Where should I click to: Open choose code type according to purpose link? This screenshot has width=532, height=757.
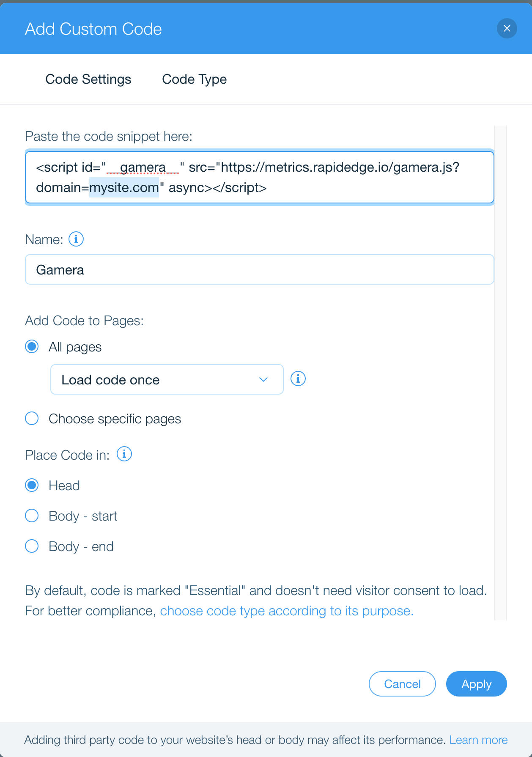click(x=286, y=611)
